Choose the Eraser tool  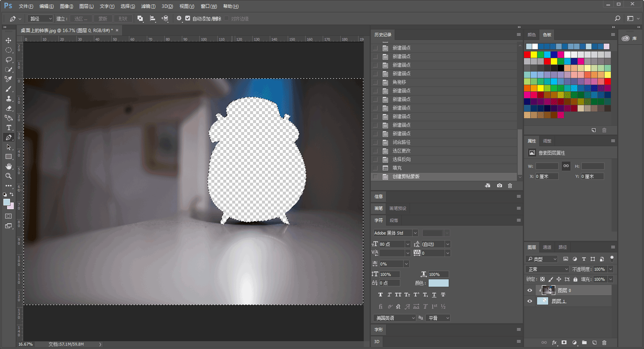(x=9, y=109)
